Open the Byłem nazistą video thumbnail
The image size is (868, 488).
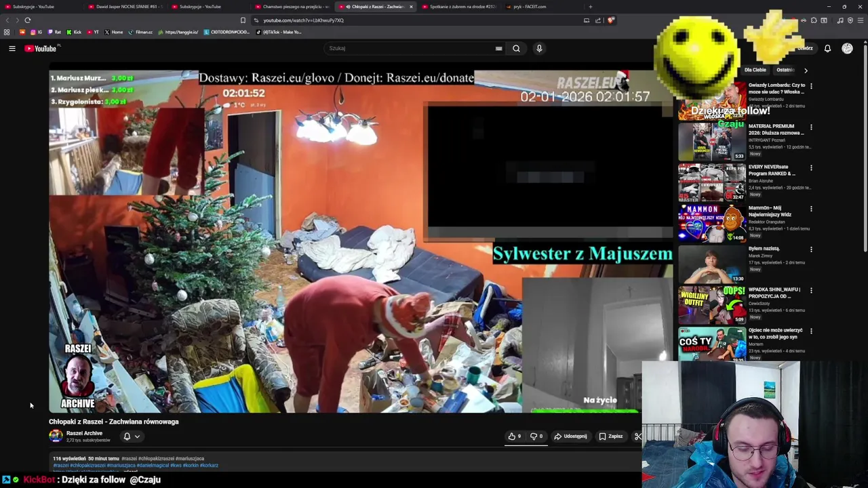coord(712,264)
